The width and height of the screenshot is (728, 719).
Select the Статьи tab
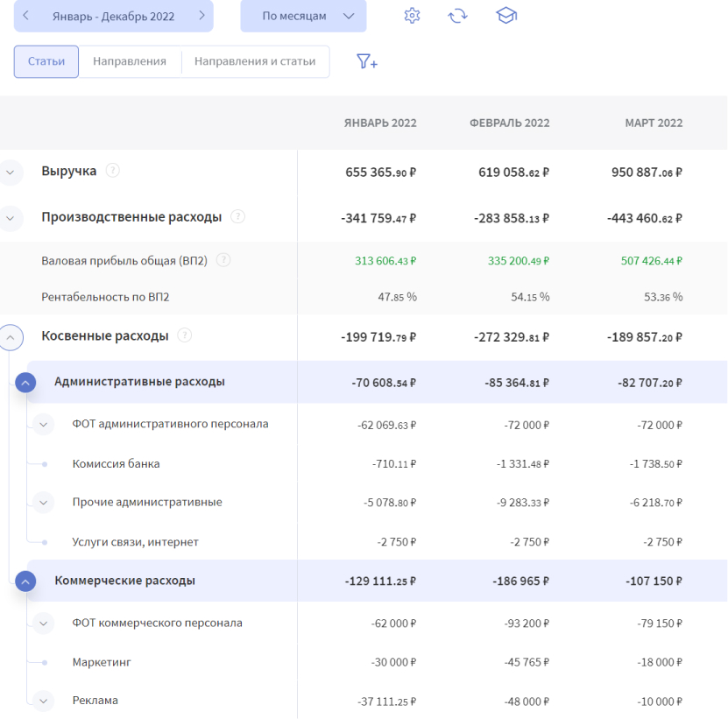[46, 62]
